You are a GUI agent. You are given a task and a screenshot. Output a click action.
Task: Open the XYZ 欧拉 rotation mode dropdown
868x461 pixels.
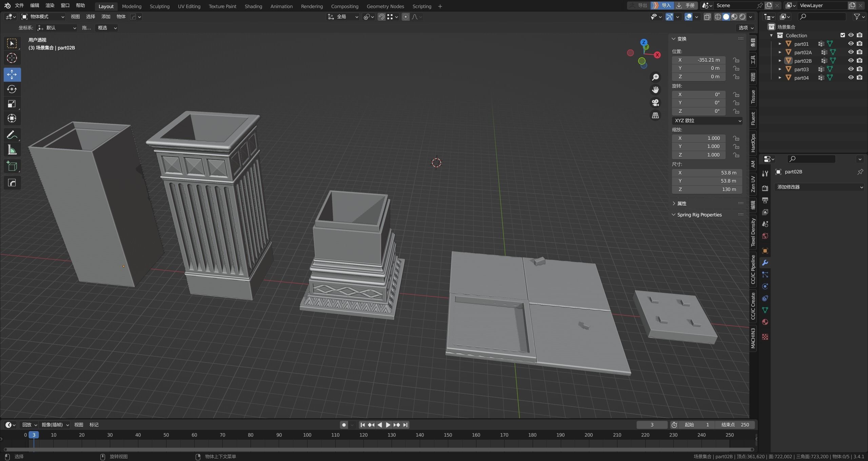click(x=707, y=121)
